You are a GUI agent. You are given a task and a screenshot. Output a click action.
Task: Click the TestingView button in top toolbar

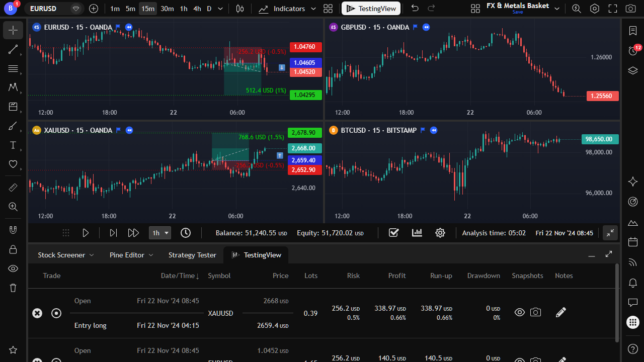(371, 9)
